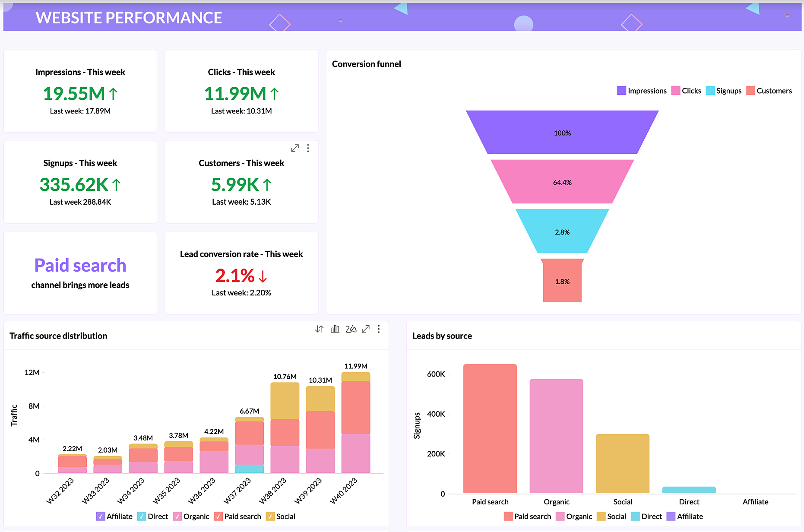Select the Conversion funnel panel title

(366, 63)
